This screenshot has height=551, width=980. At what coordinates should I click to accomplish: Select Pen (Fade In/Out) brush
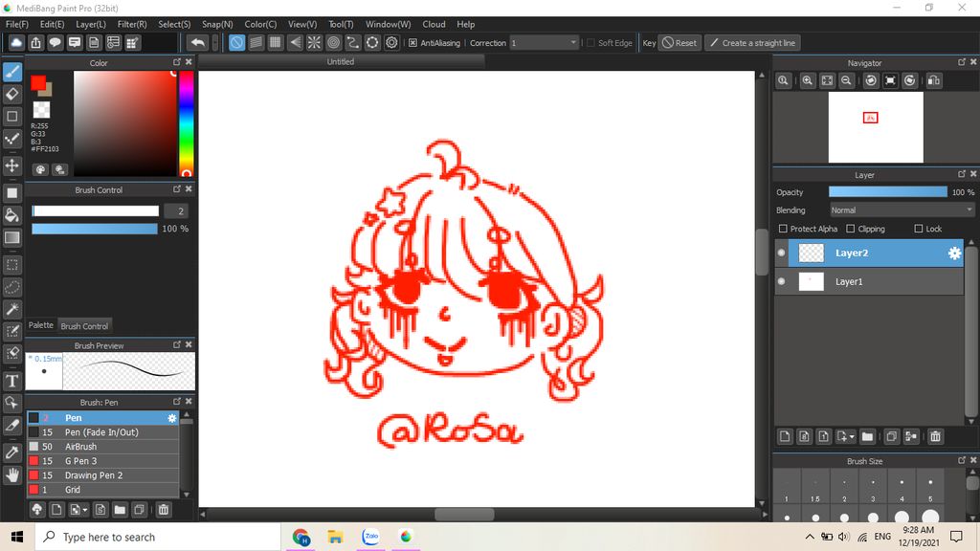(103, 432)
